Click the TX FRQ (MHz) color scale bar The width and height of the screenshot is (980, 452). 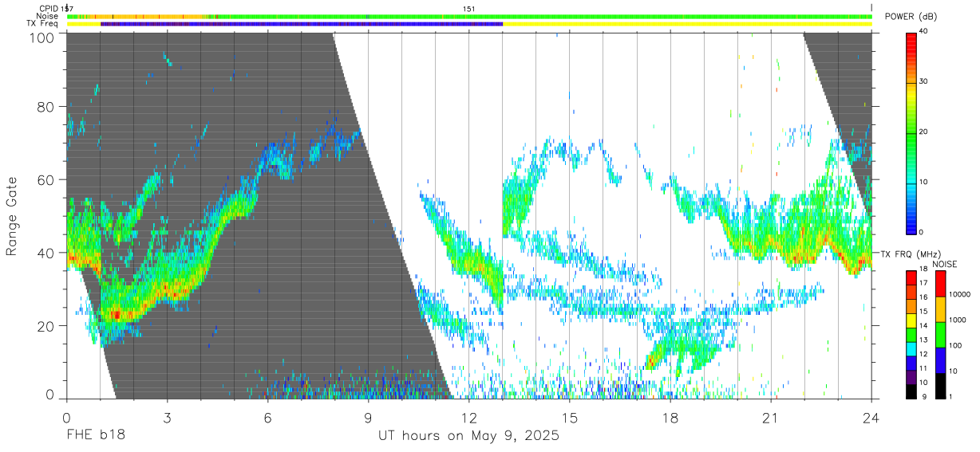(x=911, y=334)
